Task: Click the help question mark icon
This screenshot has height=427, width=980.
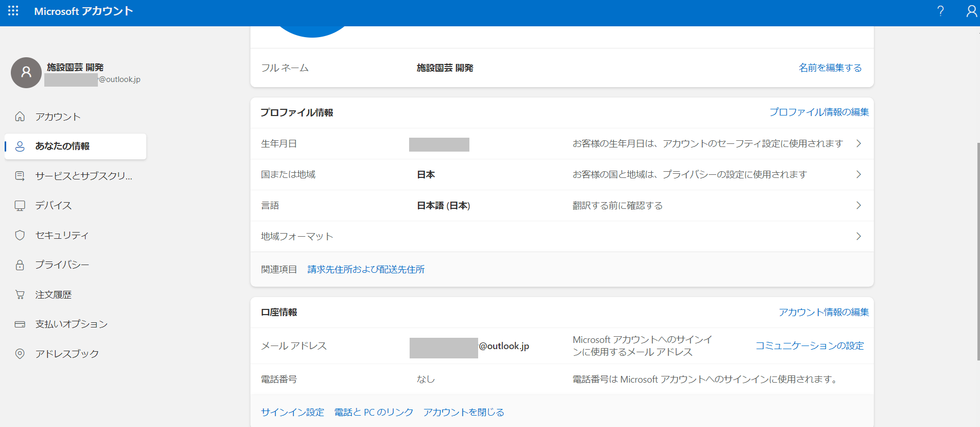Action: pos(940,11)
